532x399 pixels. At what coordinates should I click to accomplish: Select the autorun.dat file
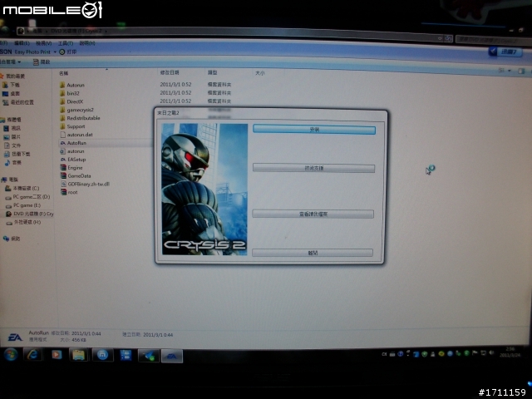pos(76,135)
